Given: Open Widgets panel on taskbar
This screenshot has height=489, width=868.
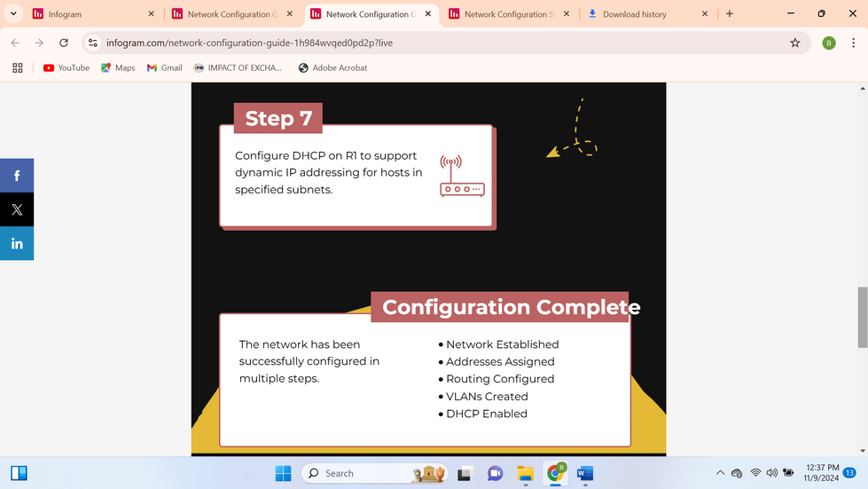Looking at the screenshot, I should (19, 474).
